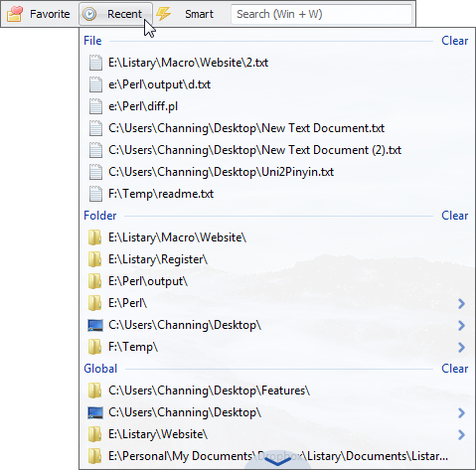Viewport: 476px width, 470px height.
Task: Clear the recent Folder list
Action: pyautogui.click(x=455, y=216)
